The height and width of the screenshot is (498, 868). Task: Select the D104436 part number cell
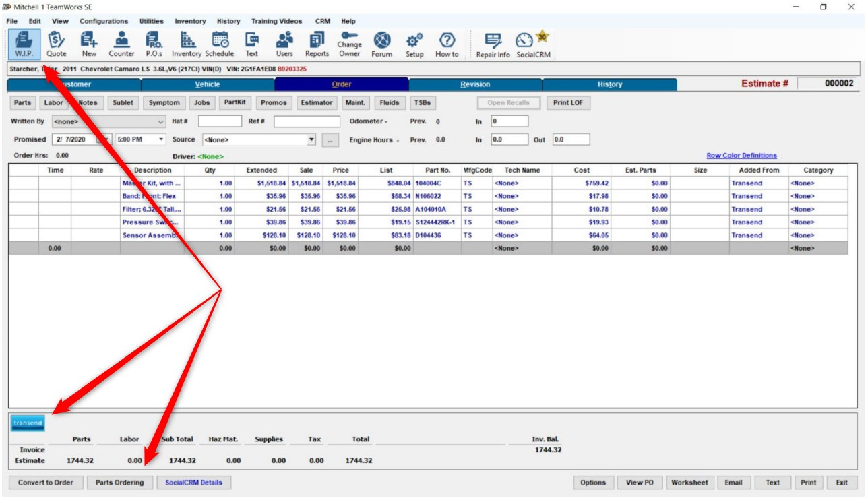pos(437,235)
